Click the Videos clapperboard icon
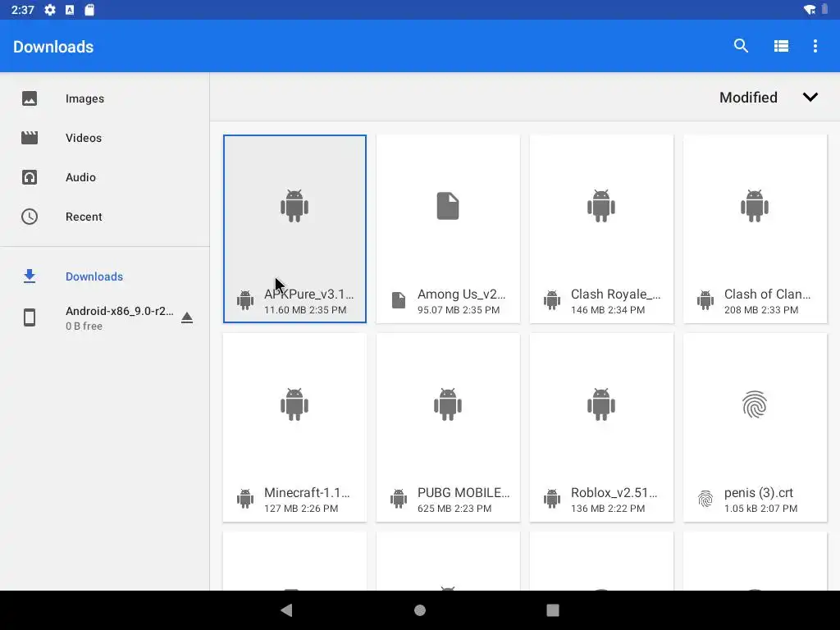 (30, 138)
